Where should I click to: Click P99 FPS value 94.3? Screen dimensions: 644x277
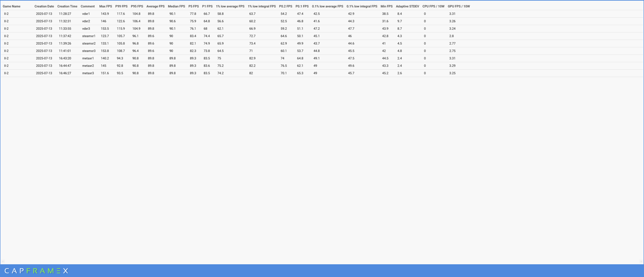(120, 58)
